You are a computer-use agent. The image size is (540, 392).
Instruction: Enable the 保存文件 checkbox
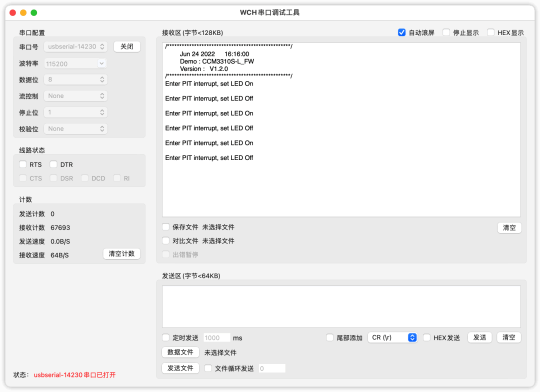tap(166, 227)
